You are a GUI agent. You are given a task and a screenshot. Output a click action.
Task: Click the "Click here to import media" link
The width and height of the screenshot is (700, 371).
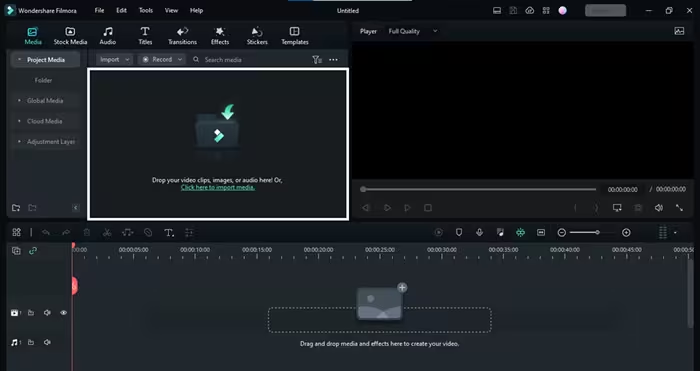coord(218,188)
